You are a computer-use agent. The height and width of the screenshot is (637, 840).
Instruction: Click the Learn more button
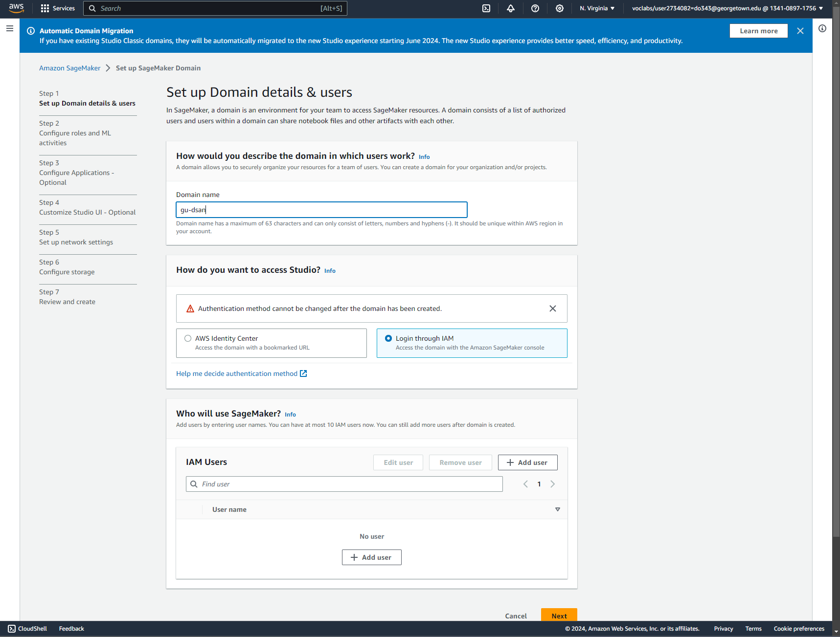pyautogui.click(x=759, y=31)
